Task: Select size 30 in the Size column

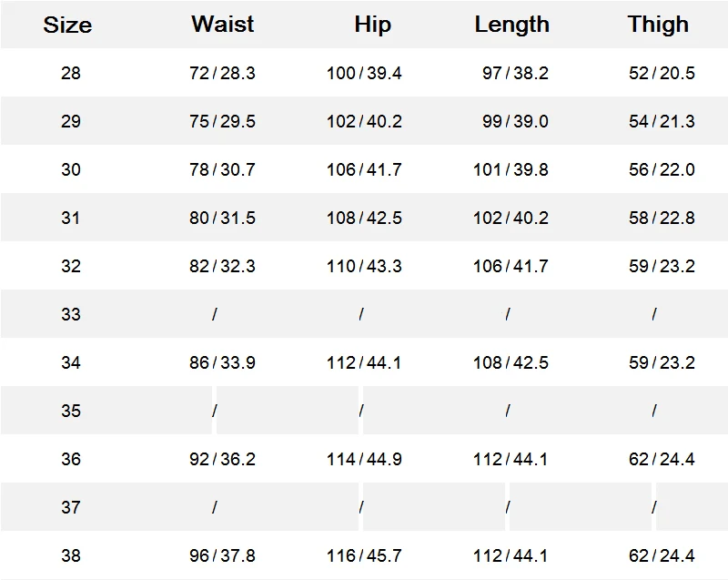Action: 71,169
